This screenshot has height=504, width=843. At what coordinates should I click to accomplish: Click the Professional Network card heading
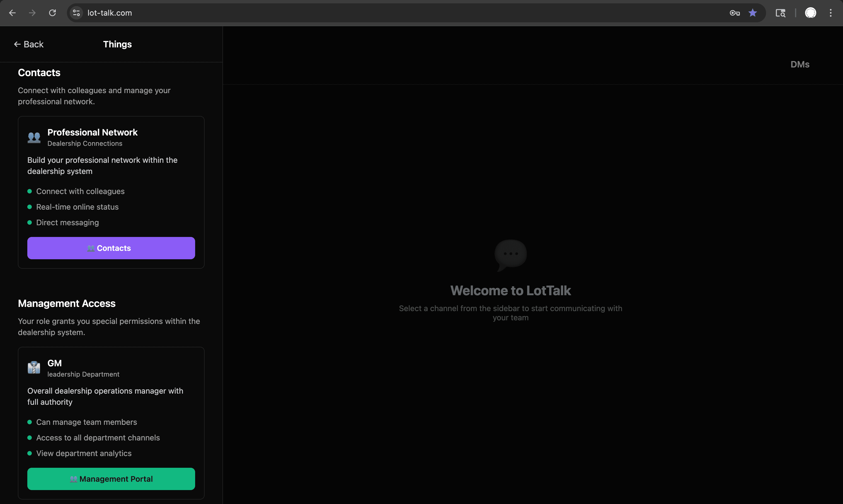[x=92, y=132]
